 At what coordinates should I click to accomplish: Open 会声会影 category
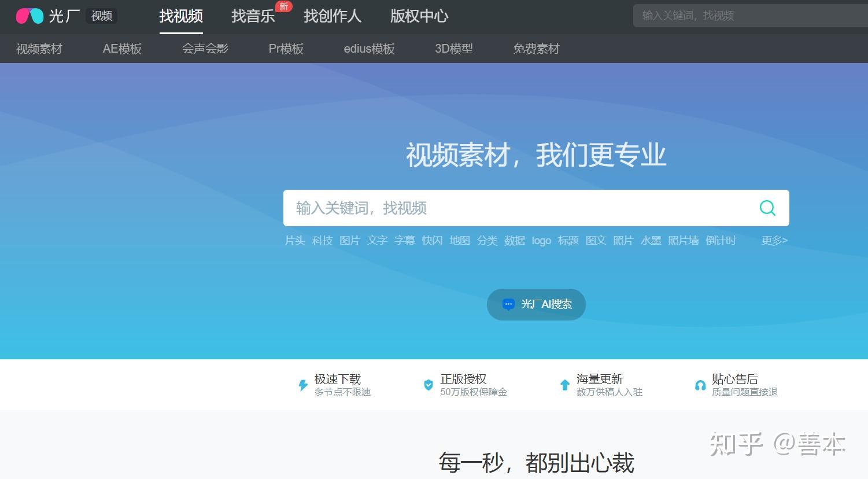(x=205, y=49)
